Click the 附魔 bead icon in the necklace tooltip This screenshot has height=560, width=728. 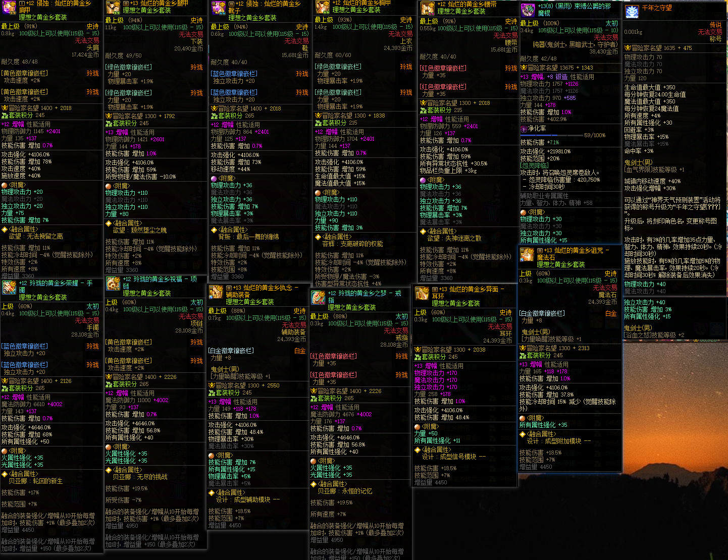coord(109,446)
